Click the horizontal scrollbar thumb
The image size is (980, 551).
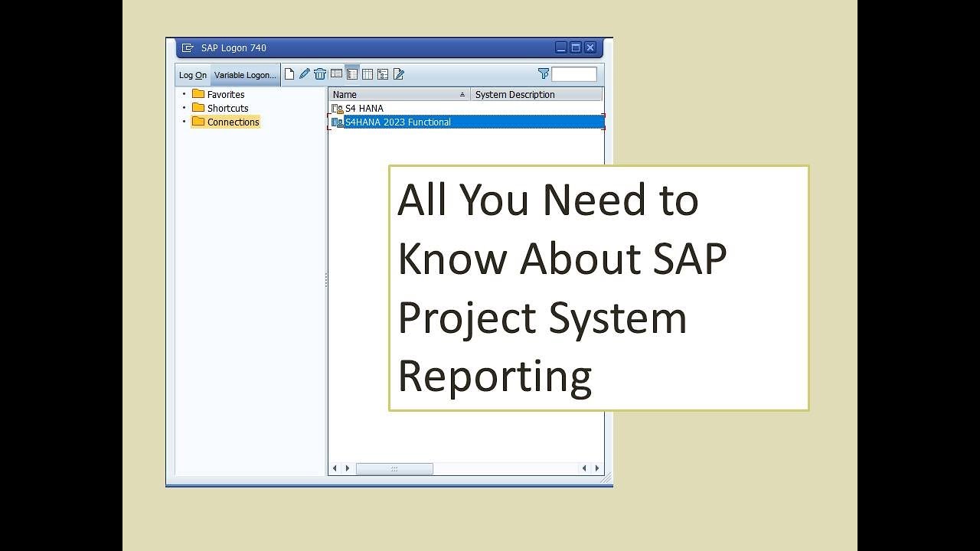(x=394, y=468)
